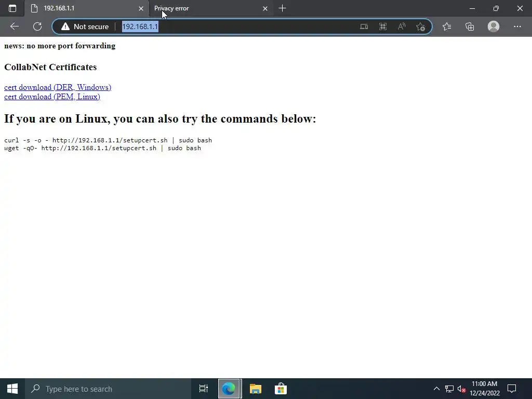Restore down the Edge window
Screen dimensions: 532x399
496,8
